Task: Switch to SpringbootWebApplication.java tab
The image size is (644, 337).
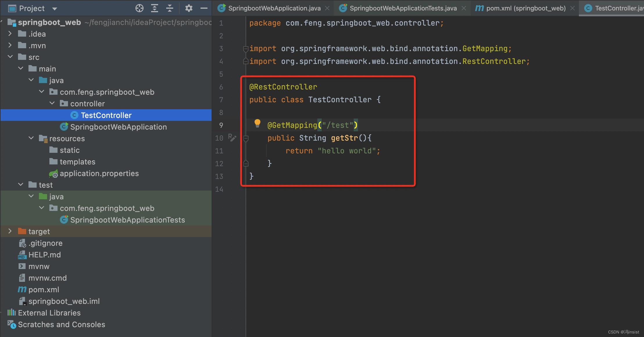Action: click(x=274, y=8)
